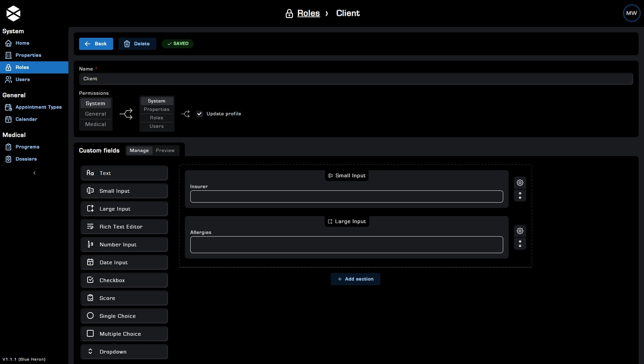The height and width of the screenshot is (364, 644).
Task: Edit the Name input field
Action: [x=356, y=79]
